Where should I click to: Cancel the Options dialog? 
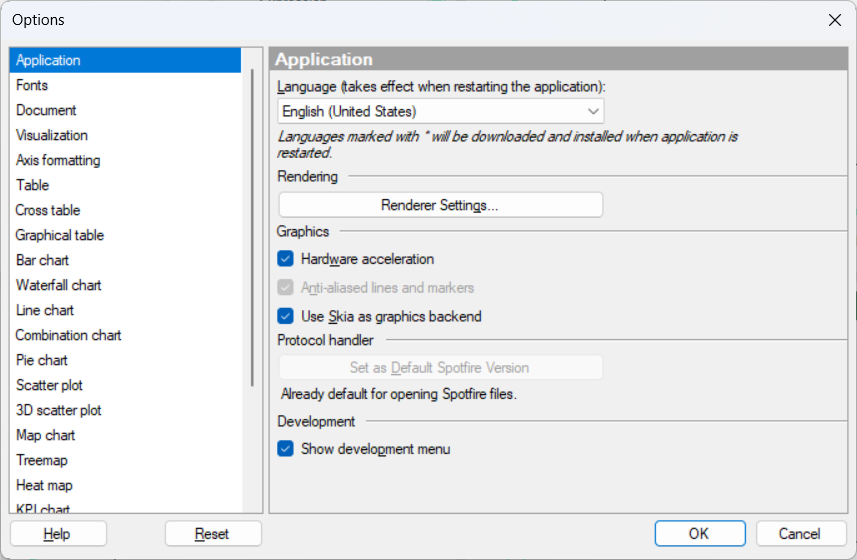[800, 534]
